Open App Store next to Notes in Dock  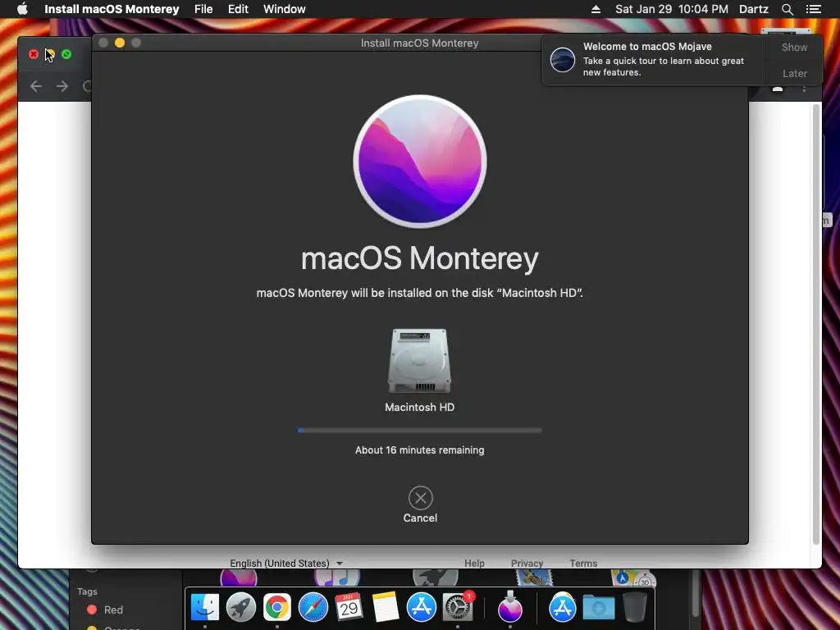click(422, 608)
